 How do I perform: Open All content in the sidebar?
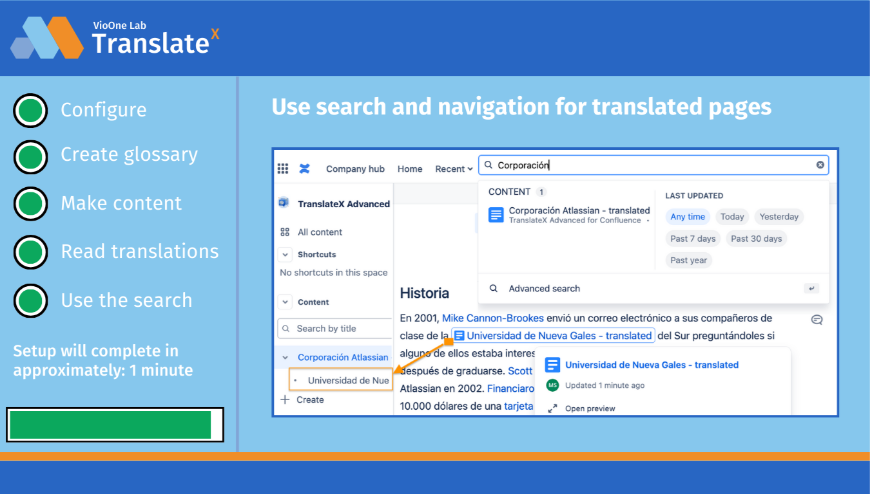(320, 232)
